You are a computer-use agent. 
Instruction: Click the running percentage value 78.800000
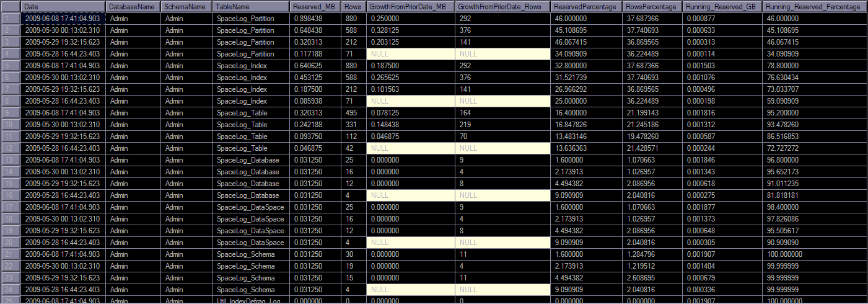coord(815,66)
